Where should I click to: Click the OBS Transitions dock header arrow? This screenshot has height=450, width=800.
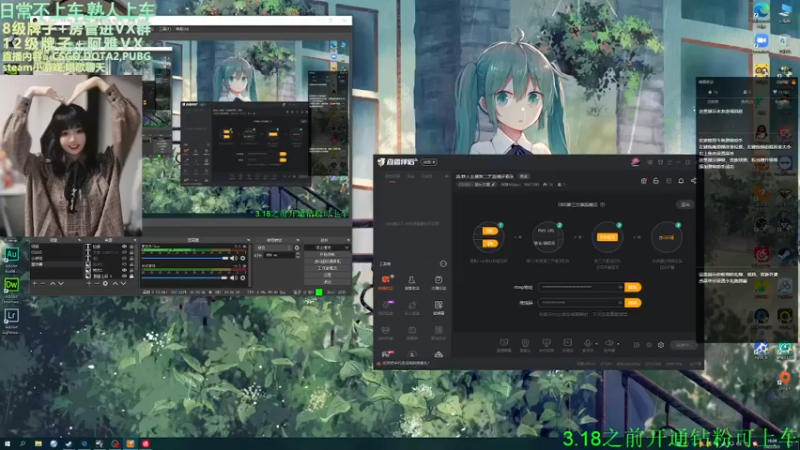pos(298,240)
